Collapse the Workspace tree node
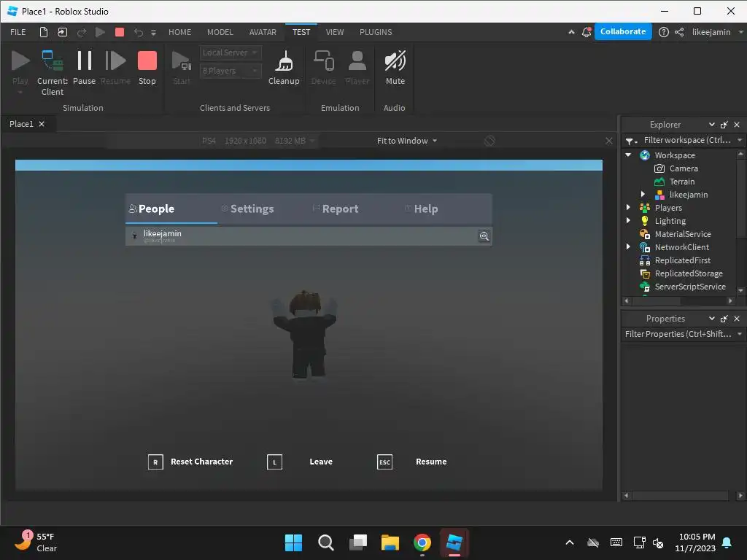This screenshot has width=747, height=560. pyautogui.click(x=628, y=155)
